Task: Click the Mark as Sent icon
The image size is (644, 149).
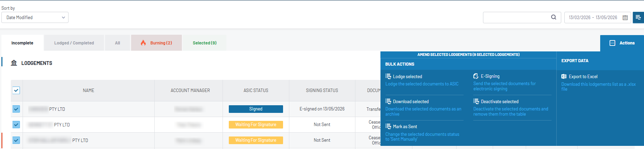Action: tap(388, 126)
